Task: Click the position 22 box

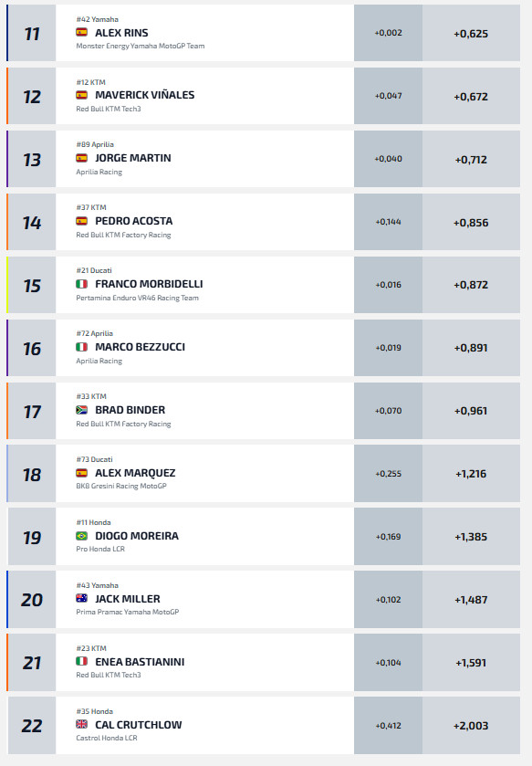Action: [x=32, y=726]
